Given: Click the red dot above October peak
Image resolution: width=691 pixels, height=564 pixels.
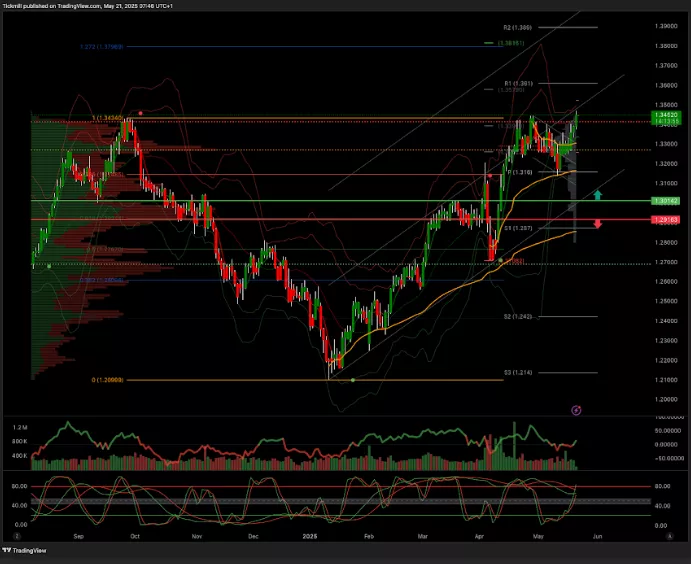Looking at the screenshot, I should pos(140,113).
